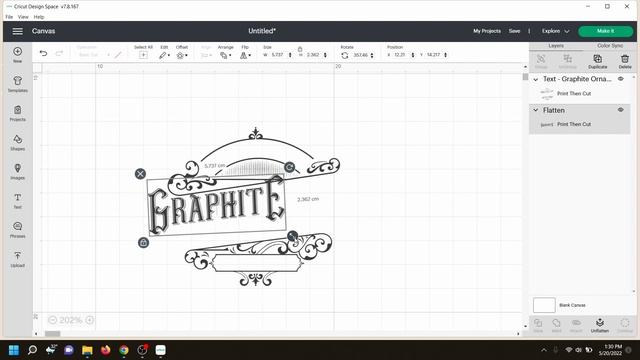Click the horizontal scrollbar thumb

click(x=53, y=334)
